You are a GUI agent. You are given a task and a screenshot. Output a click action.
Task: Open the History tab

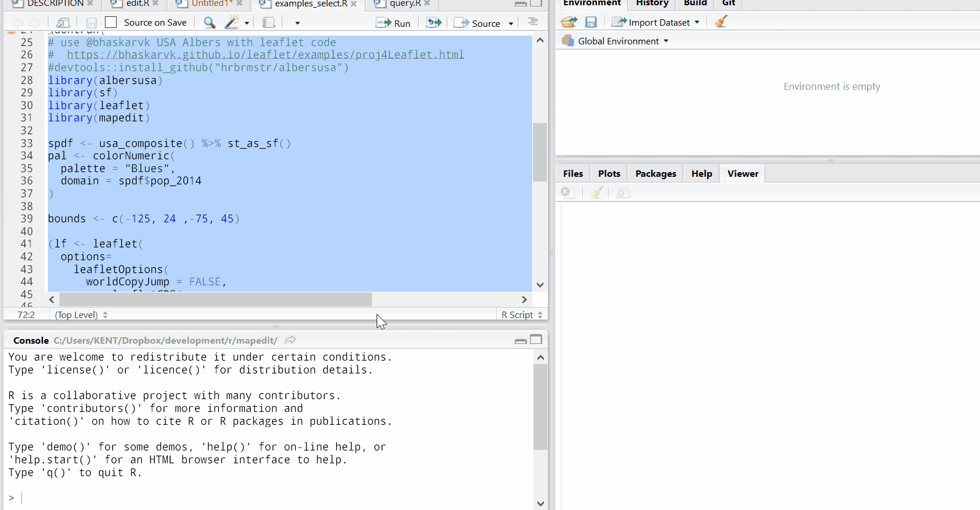tap(652, 3)
